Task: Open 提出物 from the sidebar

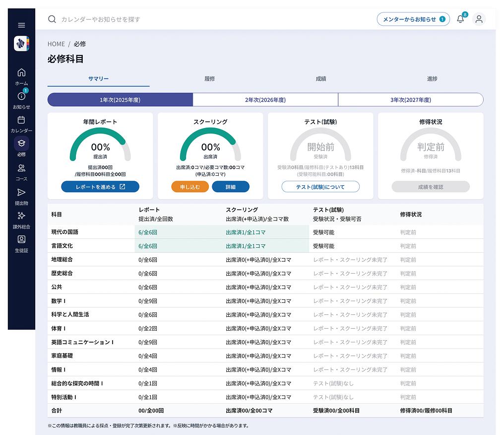Action: click(x=21, y=196)
